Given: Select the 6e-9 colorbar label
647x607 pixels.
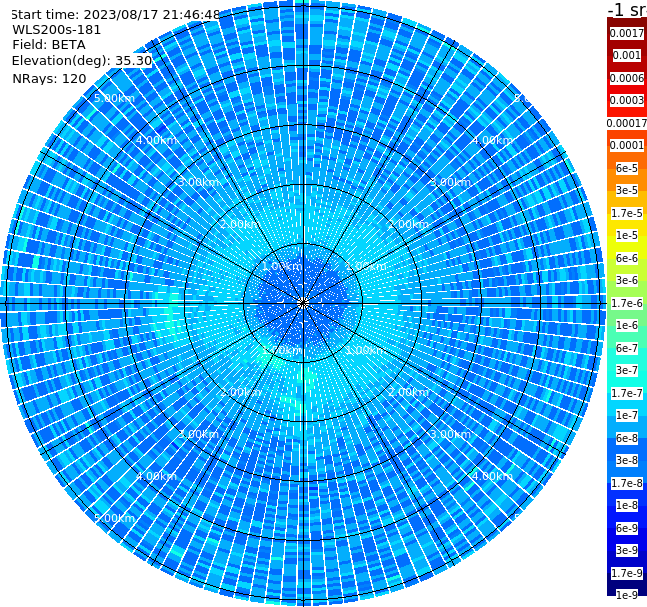Looking at the screenshot, I should [627, 528].
